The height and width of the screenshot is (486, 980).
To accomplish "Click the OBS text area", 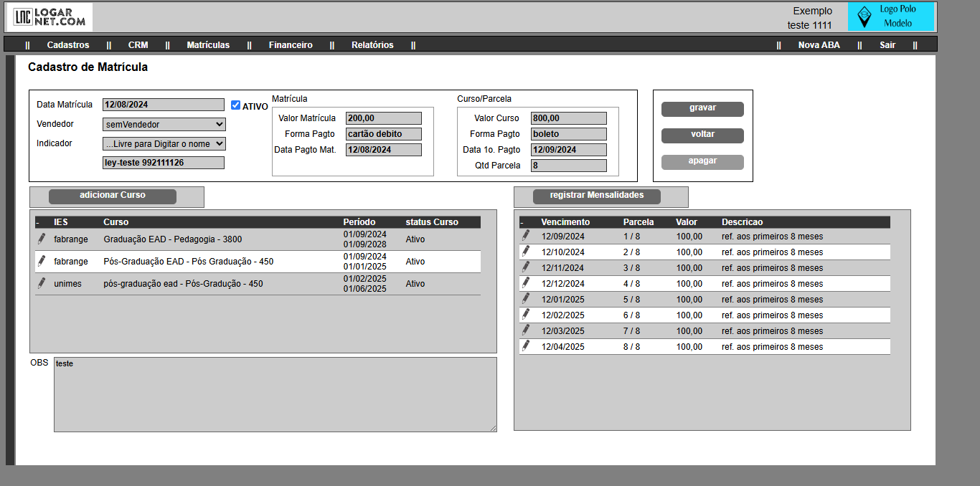I will tap(275, 394).
